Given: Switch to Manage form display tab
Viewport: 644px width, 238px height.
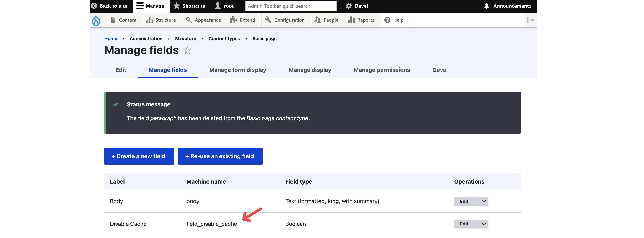Looking at the screenshot, I should (x=238, y=70).
